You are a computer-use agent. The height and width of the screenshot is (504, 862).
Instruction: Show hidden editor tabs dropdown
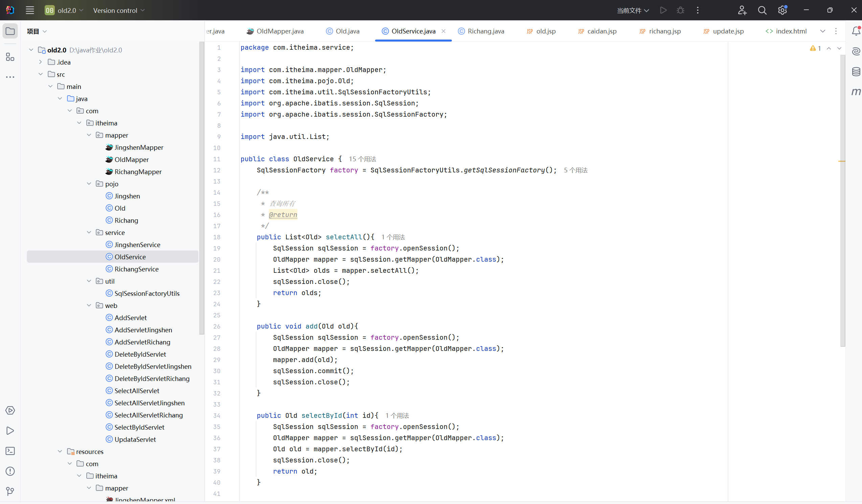pos(823,31)
